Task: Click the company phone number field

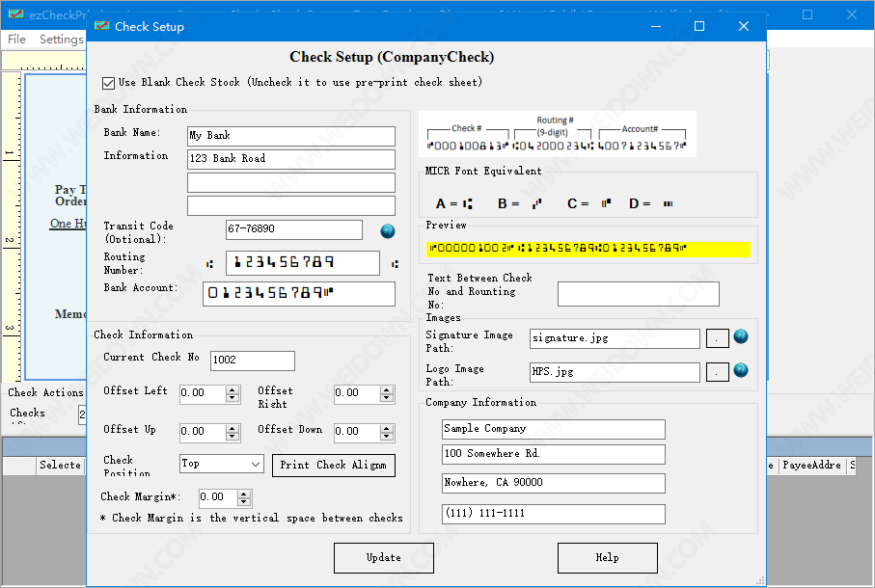Action: coord(554,514)
